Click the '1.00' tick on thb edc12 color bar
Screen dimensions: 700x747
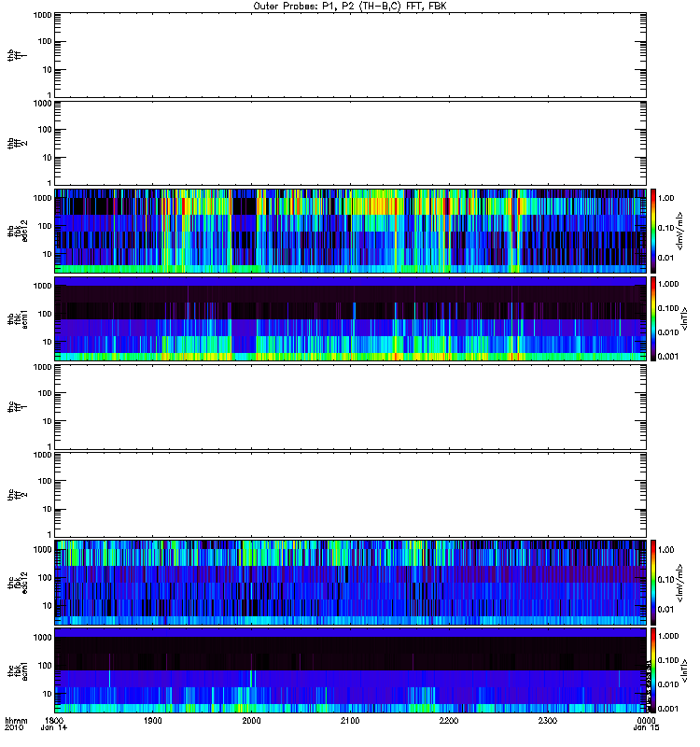[x=665, y=198]
